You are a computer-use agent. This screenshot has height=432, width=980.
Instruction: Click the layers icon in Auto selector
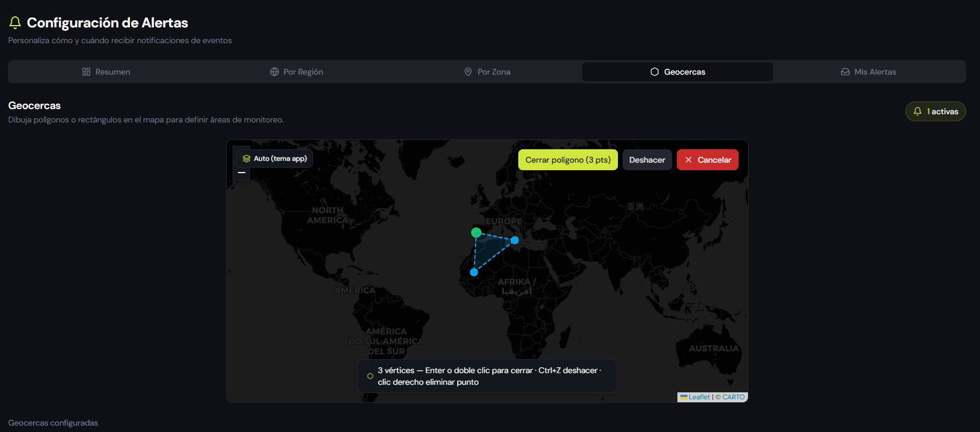click(247, 159)
